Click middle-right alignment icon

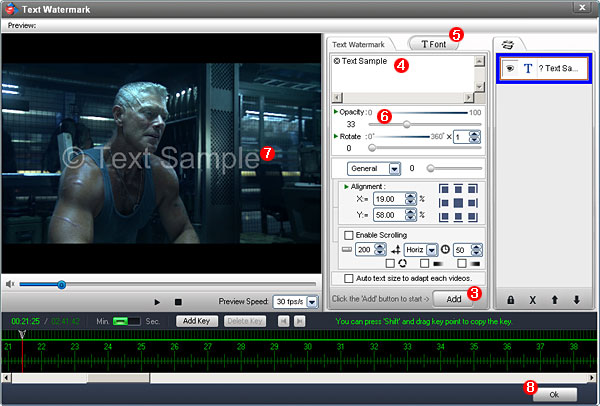click(473, 203)
